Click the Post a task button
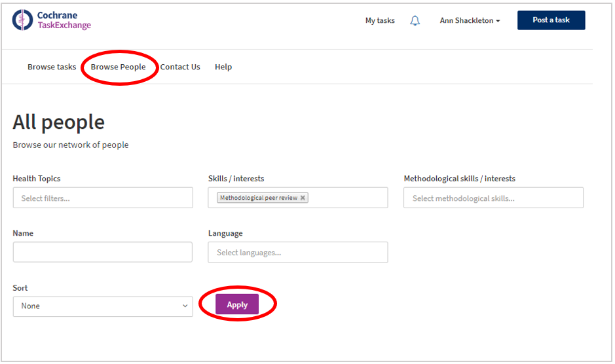615x364 pixels. [551, 20]
